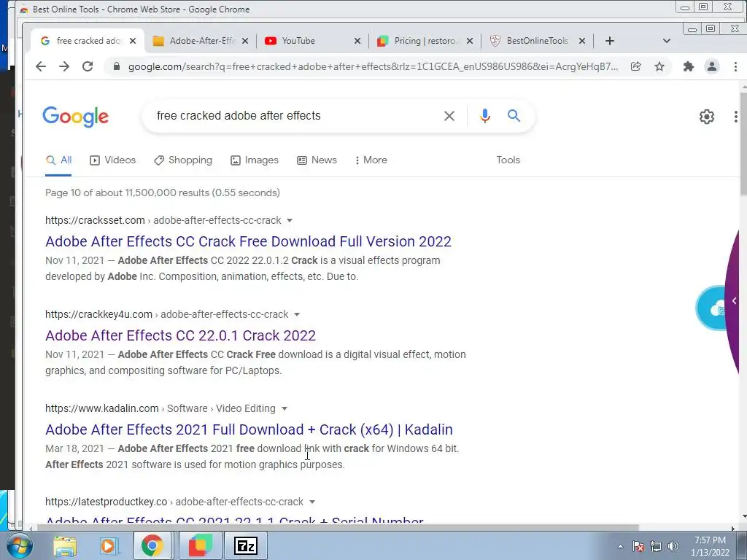Click the Google logo
Viewport: 747px width, 560px height.
[x=75, y=117]
